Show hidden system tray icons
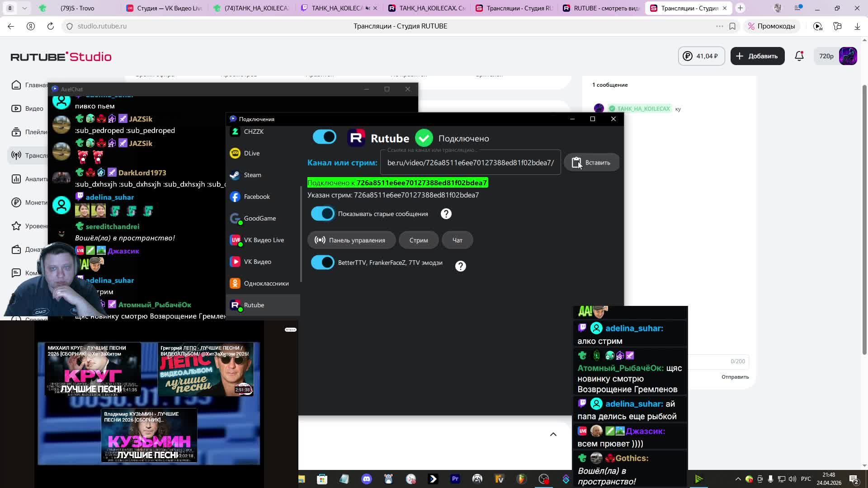Screen dimensions: 868x488 click(x=738, y=479)
